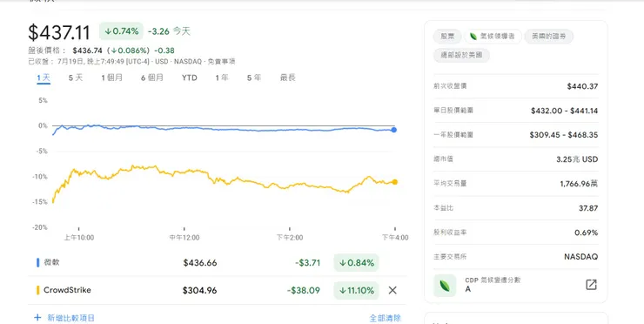Switch chart to 1個月 range
The height and width of the screenshot is (324, 644).
[x=111, y=78]
